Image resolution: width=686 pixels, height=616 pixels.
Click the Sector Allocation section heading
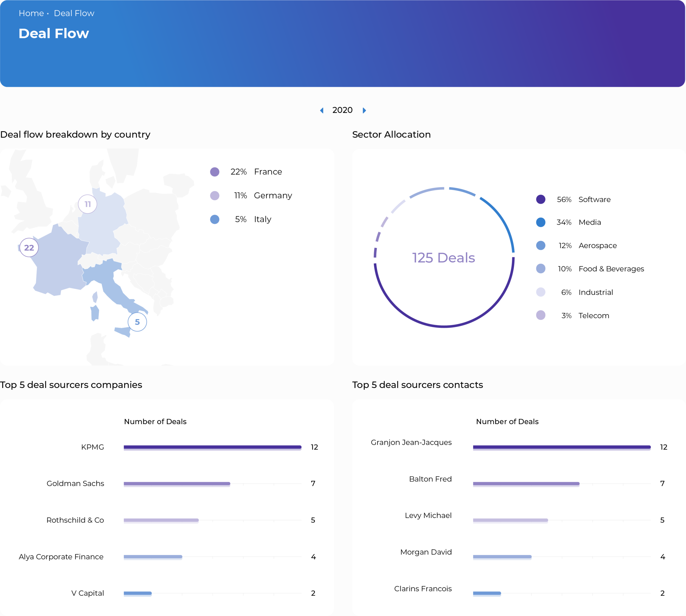[x=391, y=134]
